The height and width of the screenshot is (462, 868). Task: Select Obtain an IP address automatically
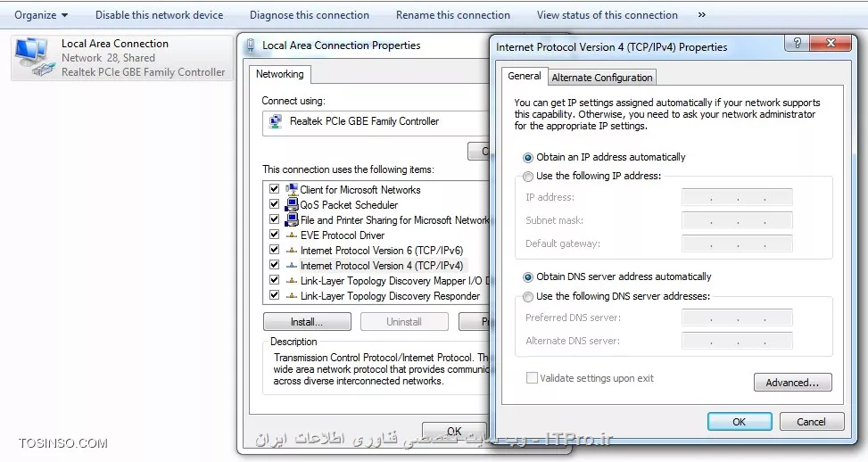tap(528, 158)
